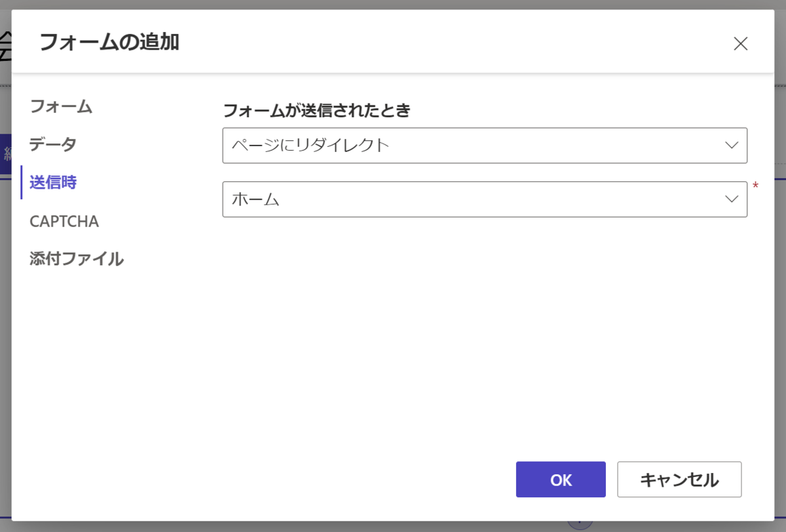Screen dimensions: 786x532
Task: Click the chevron arrow on ホーム dropdown
Action: point(732,199)
